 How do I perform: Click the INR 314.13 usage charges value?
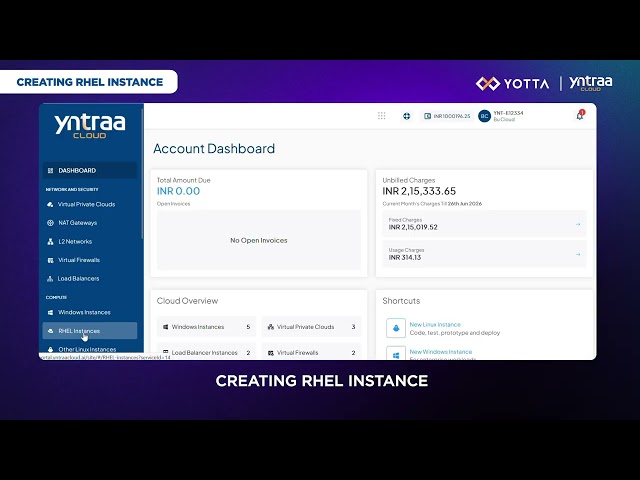coord(404,258)
